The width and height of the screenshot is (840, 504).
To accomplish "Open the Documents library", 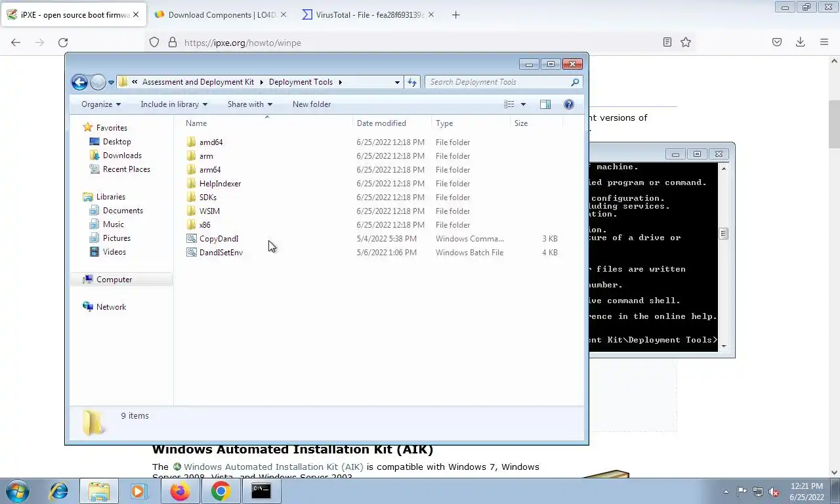I will tap(123, 211).
